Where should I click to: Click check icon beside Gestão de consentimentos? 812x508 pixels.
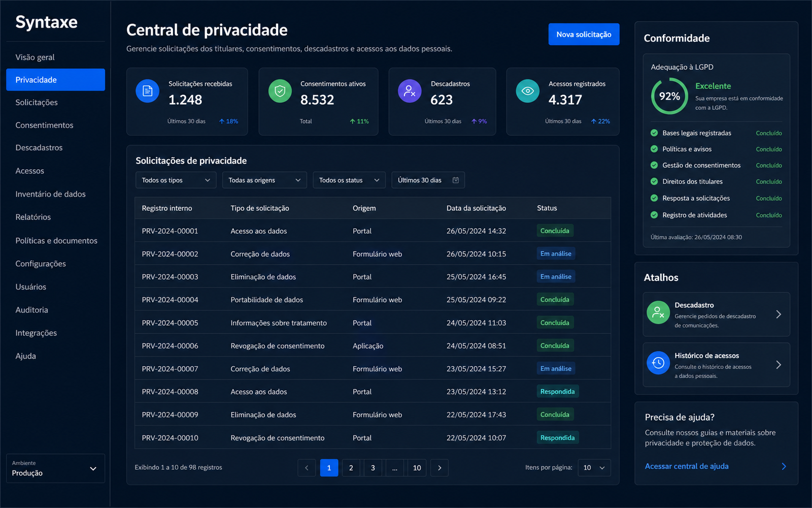coord(654,165)
